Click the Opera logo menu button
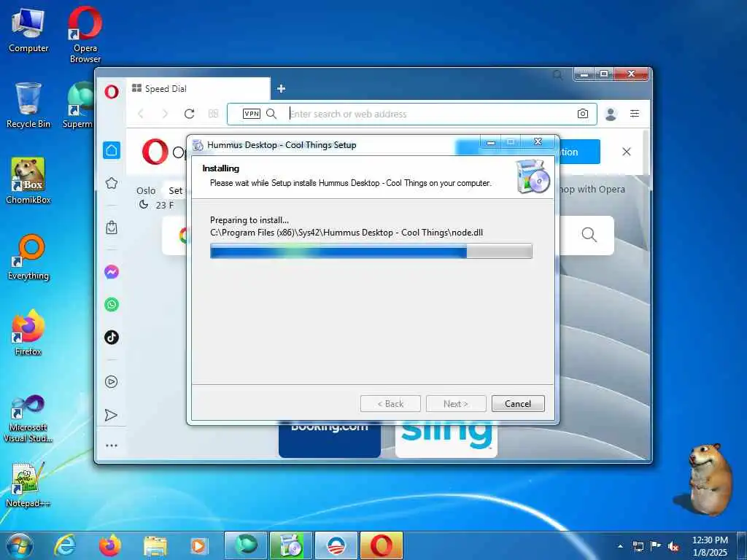 point(112,91)
